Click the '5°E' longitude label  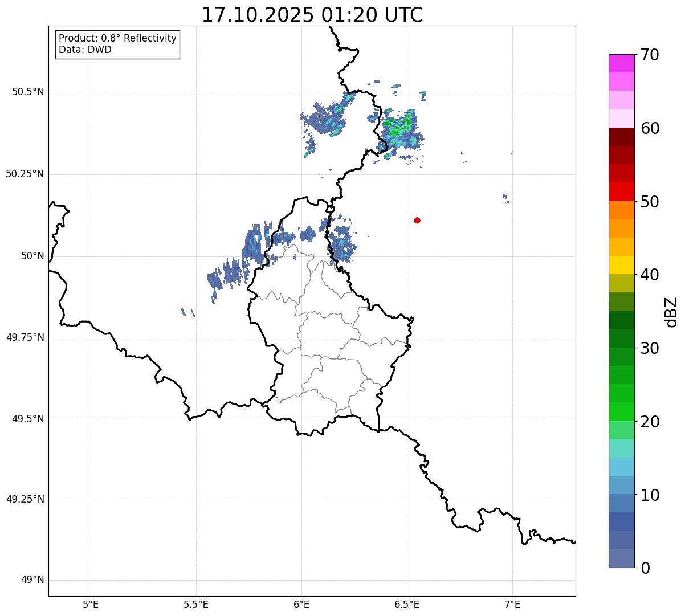click(x=91, y=604)
